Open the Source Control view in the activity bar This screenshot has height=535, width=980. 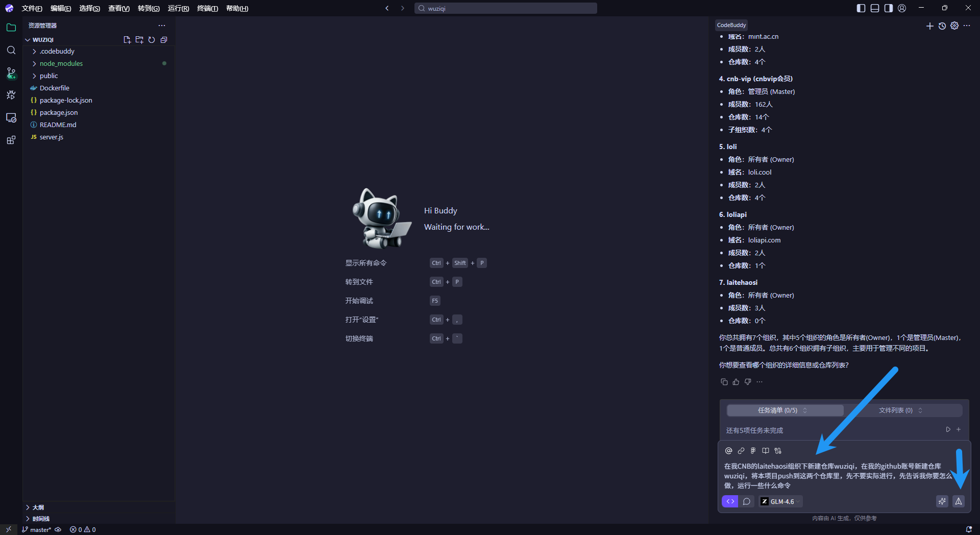(11, 73)
